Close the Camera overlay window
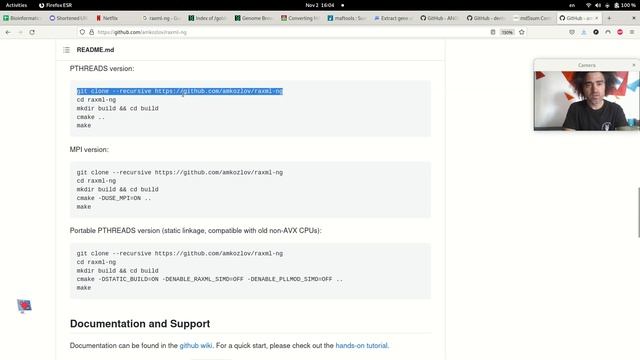Viewport: 640px width, 360px height. click(634, 65)
